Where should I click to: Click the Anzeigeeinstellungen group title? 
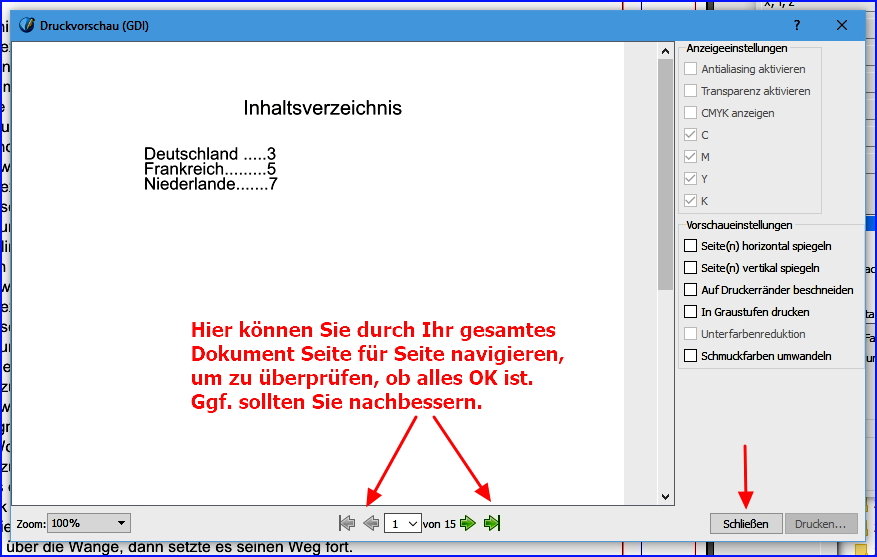point(737,48)
